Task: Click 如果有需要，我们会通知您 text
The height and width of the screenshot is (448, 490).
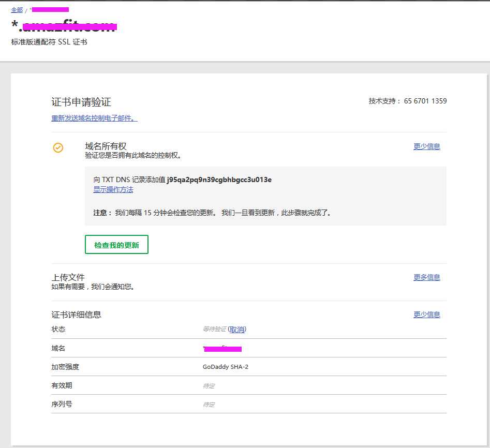Action: coord(93,287)
